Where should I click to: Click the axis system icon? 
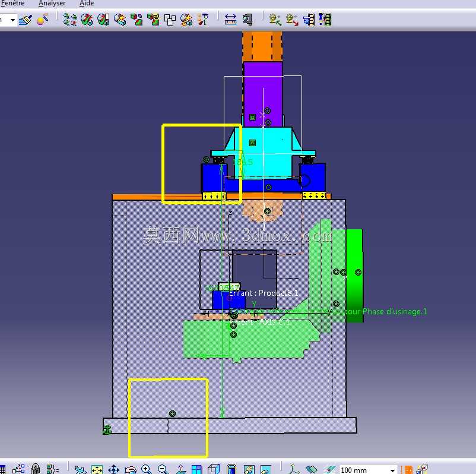(x=293, y=469)
